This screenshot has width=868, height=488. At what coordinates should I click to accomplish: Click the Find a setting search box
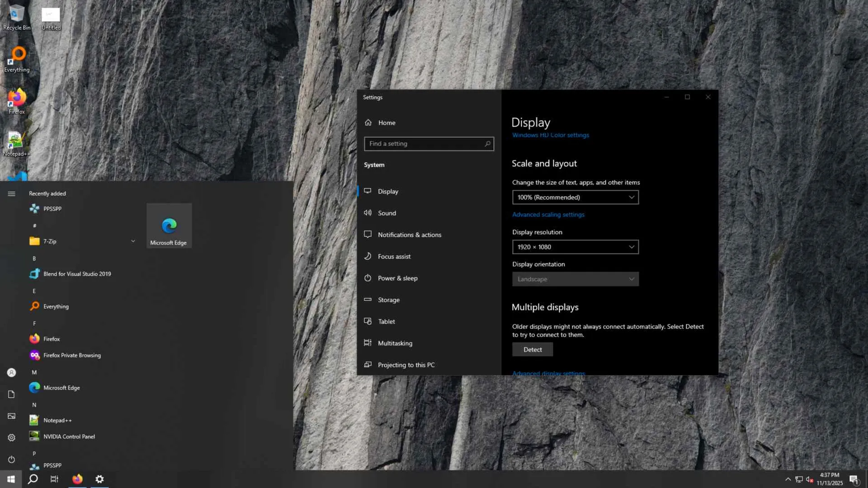tap(425, 144)
